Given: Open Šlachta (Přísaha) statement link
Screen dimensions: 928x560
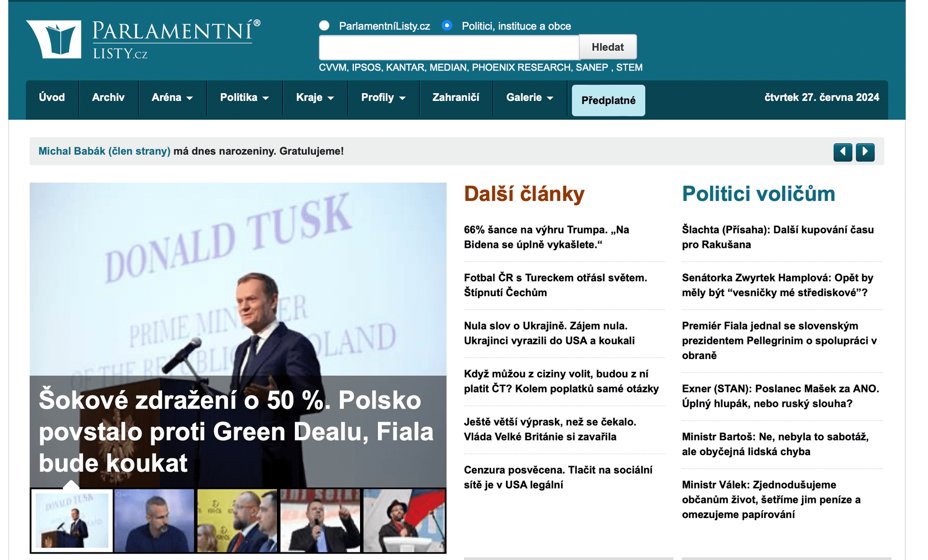Looking at the screenshot, I should 778,237.
